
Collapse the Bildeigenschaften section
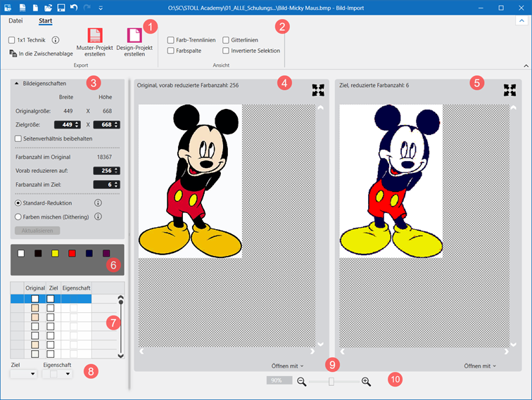point(17,82)
